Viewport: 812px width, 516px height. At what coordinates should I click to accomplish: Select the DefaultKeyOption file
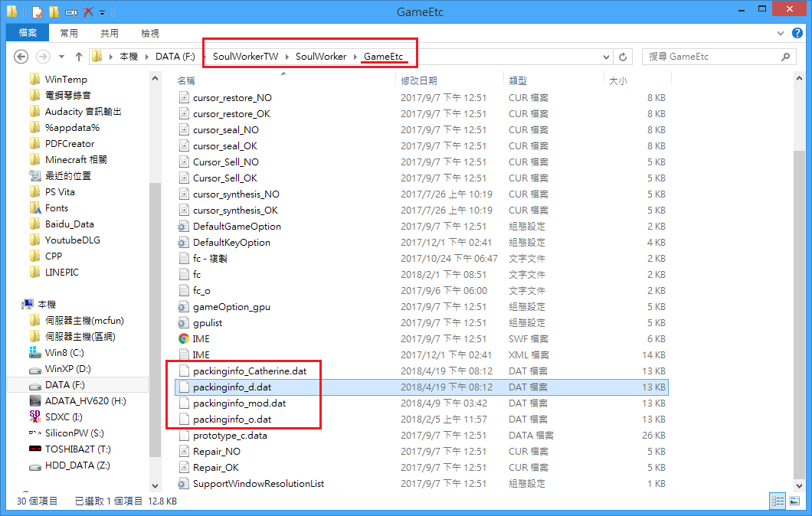(231, 242)
